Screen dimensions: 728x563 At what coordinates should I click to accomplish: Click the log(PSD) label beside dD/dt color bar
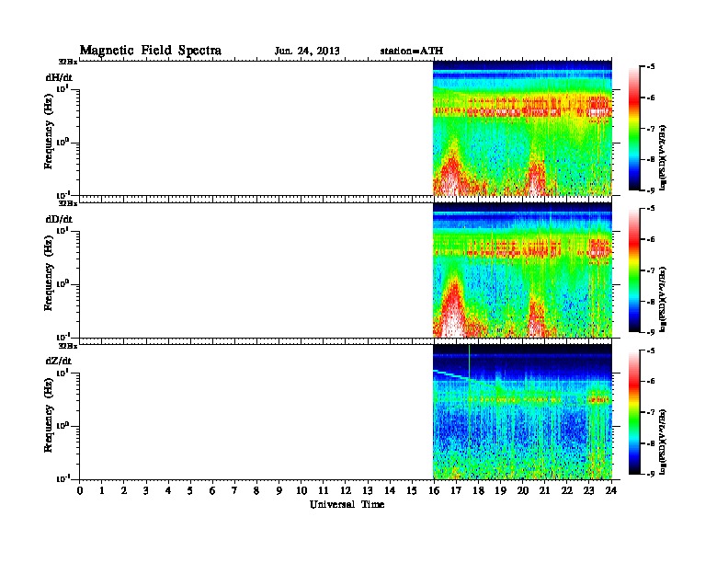[x=663, y=300]
